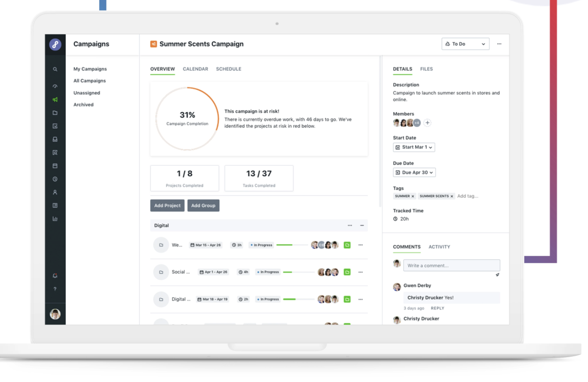Open Unassigned campaigns
Viewport: 588px width, 382px height.
[x=87, y=93]
